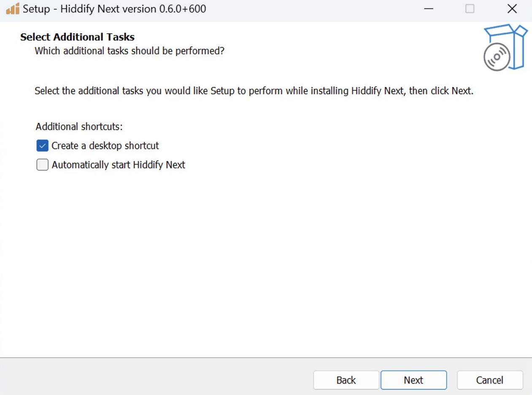Click the instruction paragraph about additional tasks
The image size is (532, 395).
click(254, 91)
